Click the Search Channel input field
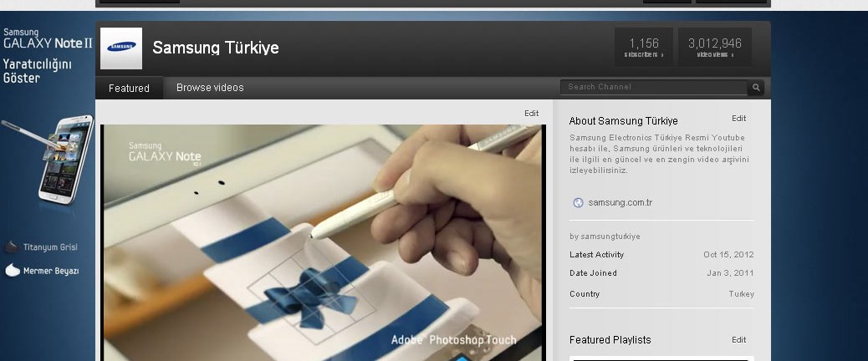The width and height of the screenshot is (868, 361). click(652, 87)
